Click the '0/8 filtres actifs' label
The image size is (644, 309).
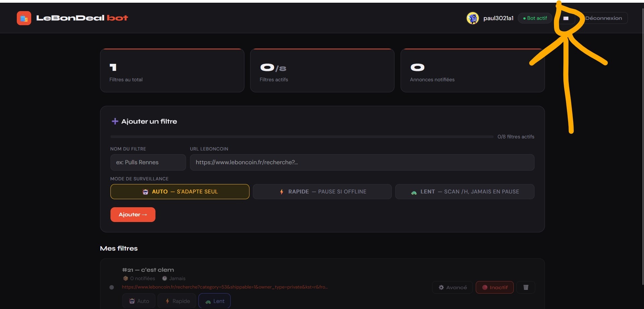point(516,137)
